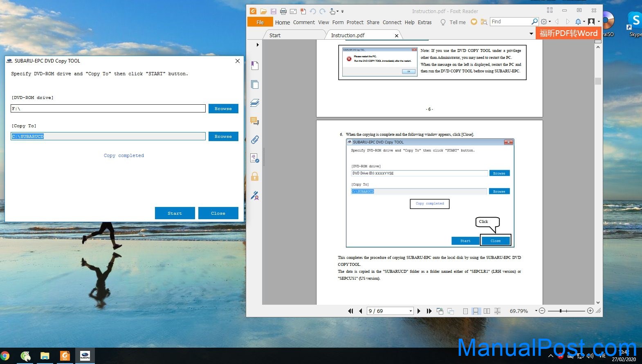Open the Attachments paperclip panel
The height and width of the screenshot is (364, 642).
[255, 139]
